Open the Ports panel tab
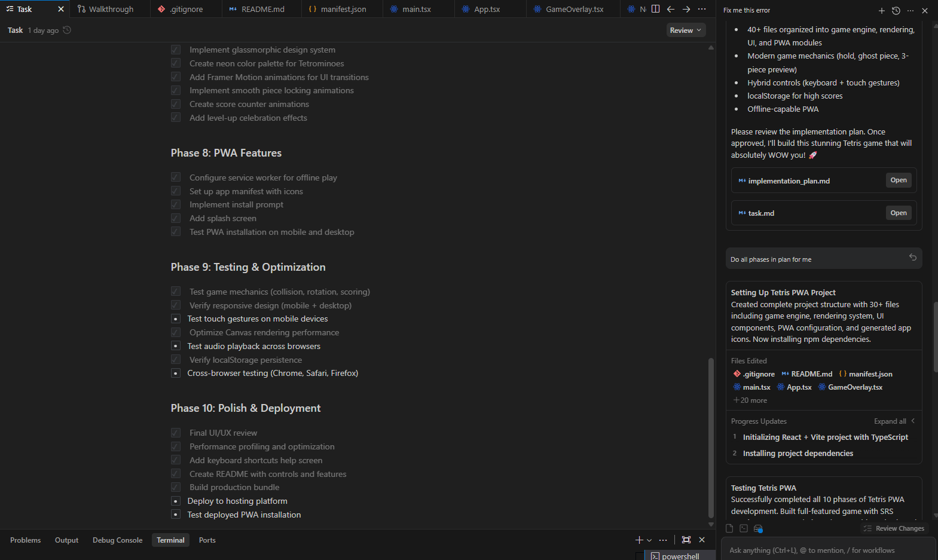 click(x=207, y=540)
